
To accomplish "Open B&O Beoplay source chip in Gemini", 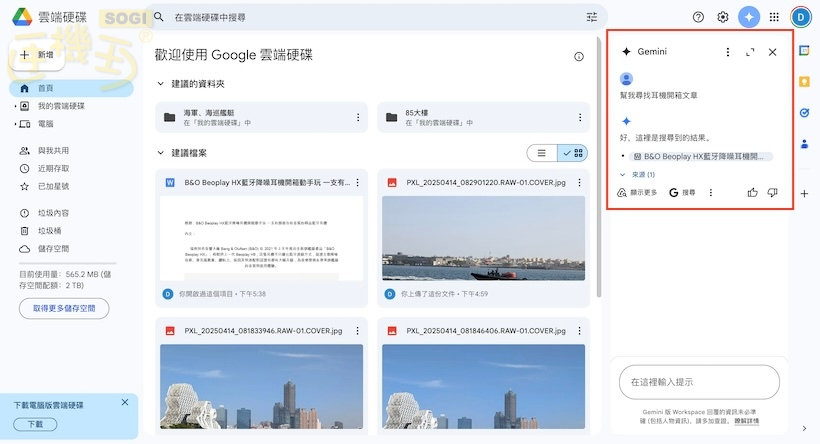I will (701, 156).
